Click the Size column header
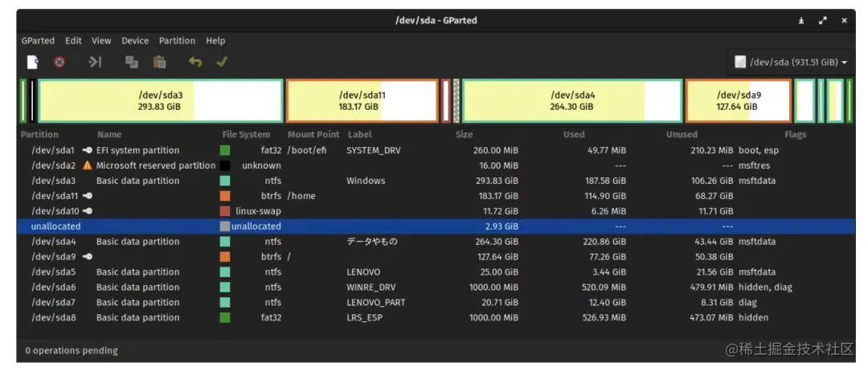Viewport: 868px width, 371px height. 464,134
